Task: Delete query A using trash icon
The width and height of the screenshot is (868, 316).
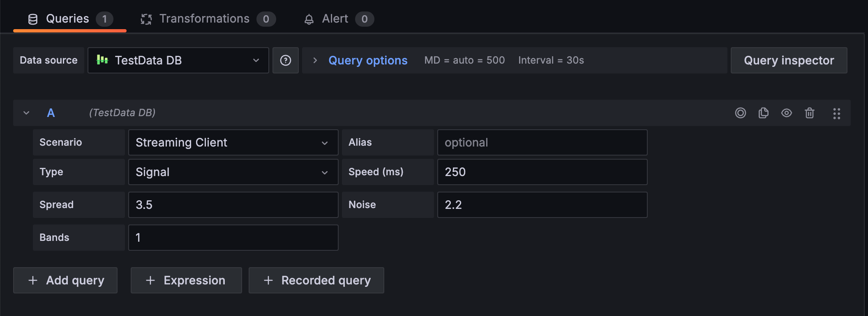Action: [809, 113]
